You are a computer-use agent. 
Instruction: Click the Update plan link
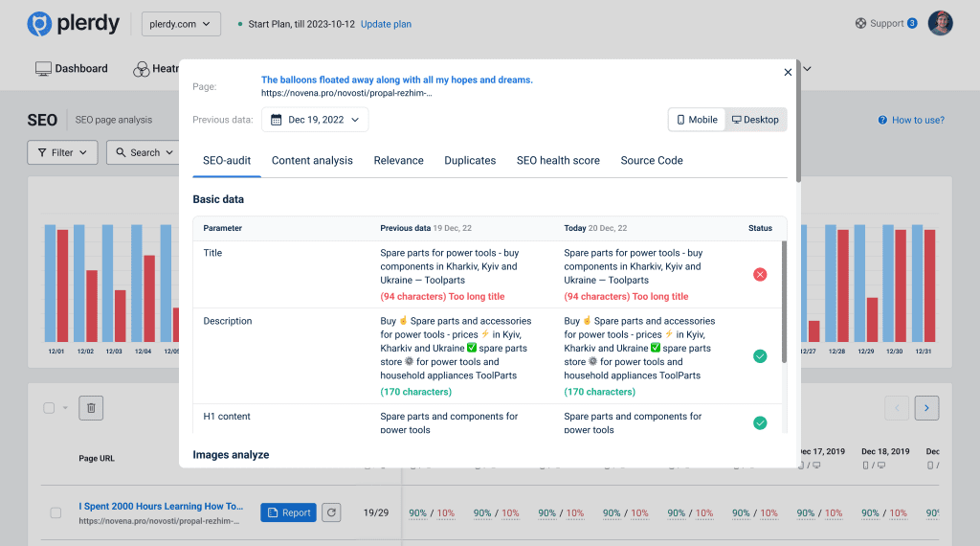(x=386, y=24)
